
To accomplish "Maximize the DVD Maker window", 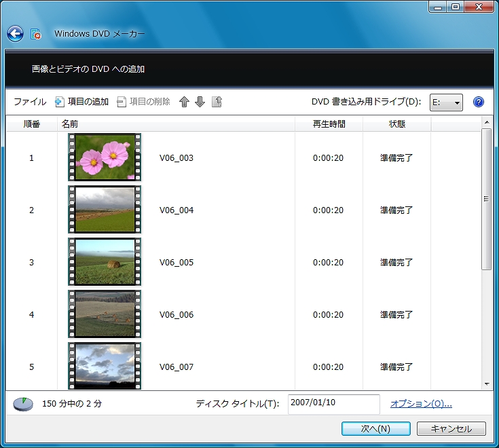I will tap(456, 7).
